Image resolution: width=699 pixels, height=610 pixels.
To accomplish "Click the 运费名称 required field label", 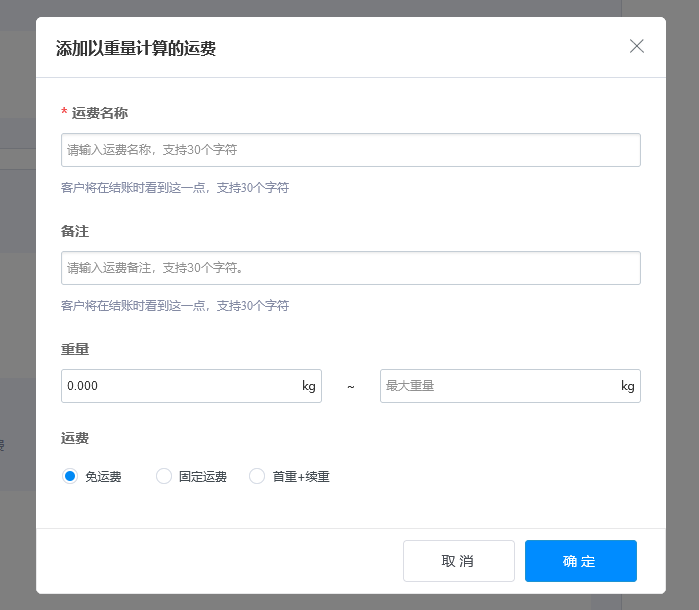I will (x=99, y=113).
